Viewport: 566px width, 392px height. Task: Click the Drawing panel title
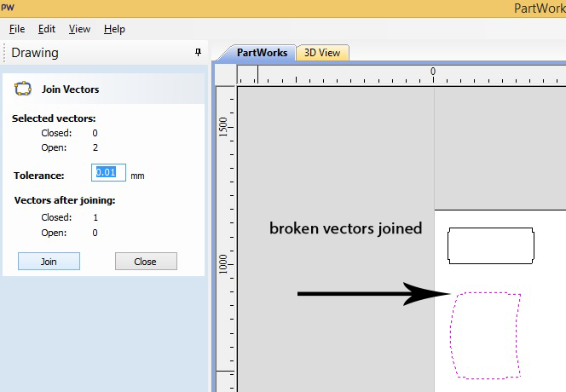(x=35, y=53)
